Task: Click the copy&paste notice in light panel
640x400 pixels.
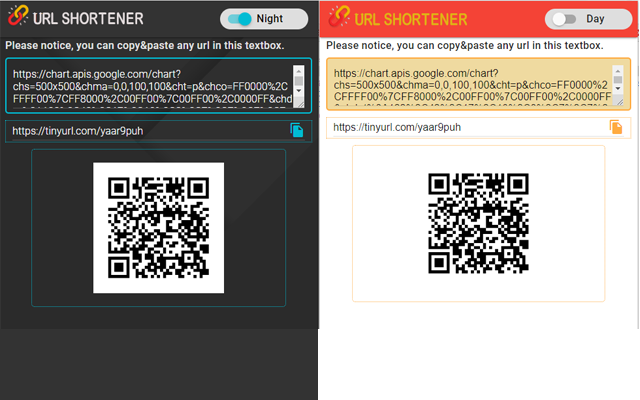Action: [464, 45]
